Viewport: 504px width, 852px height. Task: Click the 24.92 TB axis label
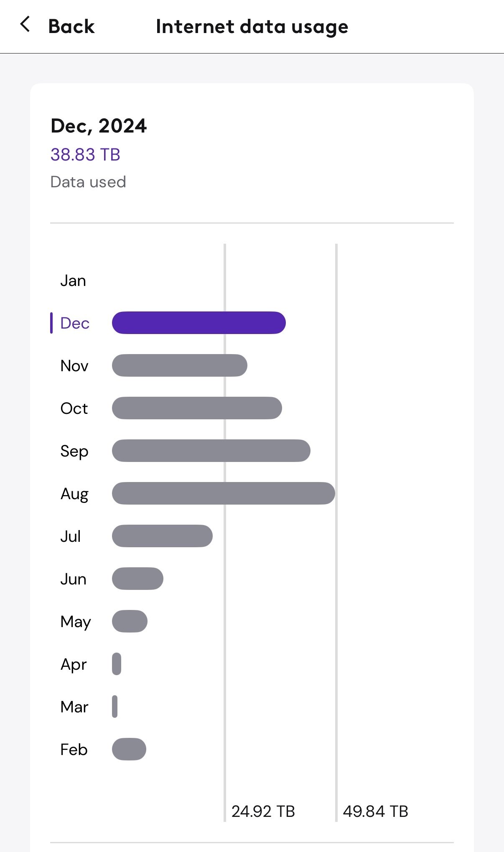pos(263,811)
